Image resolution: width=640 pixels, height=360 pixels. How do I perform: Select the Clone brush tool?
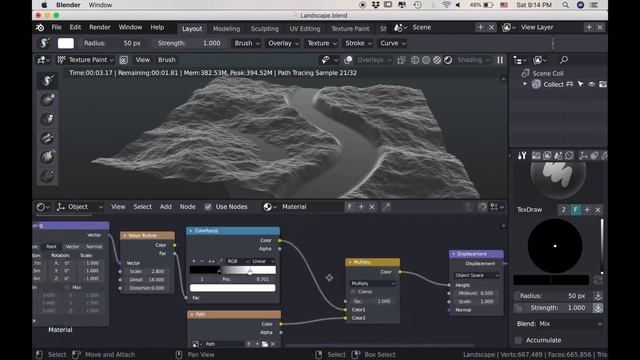(x=47, y=138)
